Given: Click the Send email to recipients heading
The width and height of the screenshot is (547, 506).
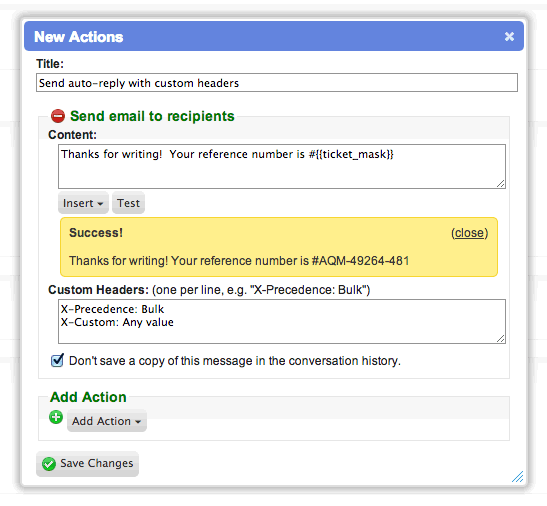Looking at the screenshot, I should 152,116.
